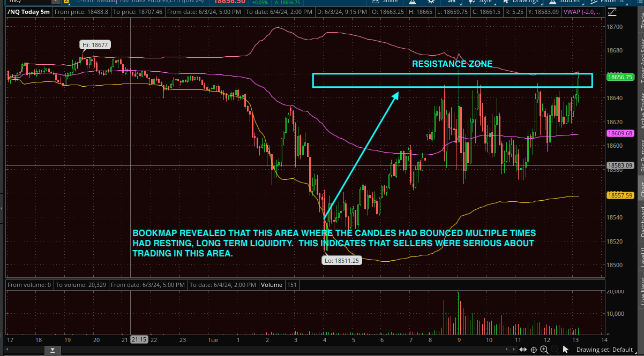
Task: Click the yellow symbol indicator icon
Action: 66,1
